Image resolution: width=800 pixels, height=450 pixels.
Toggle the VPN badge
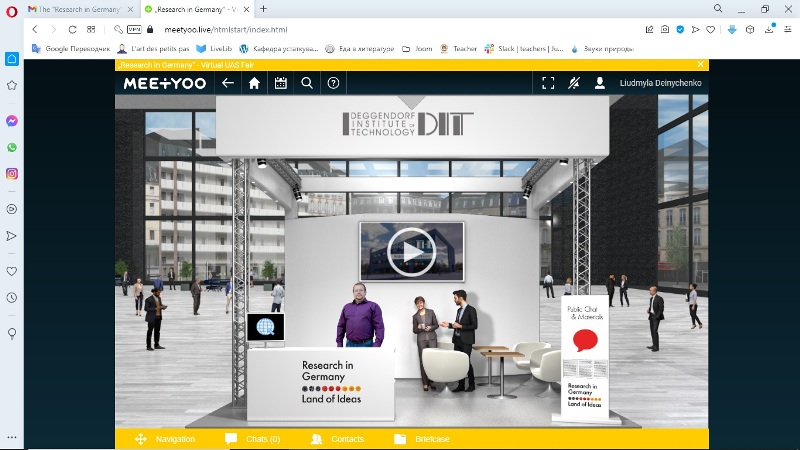134,30
